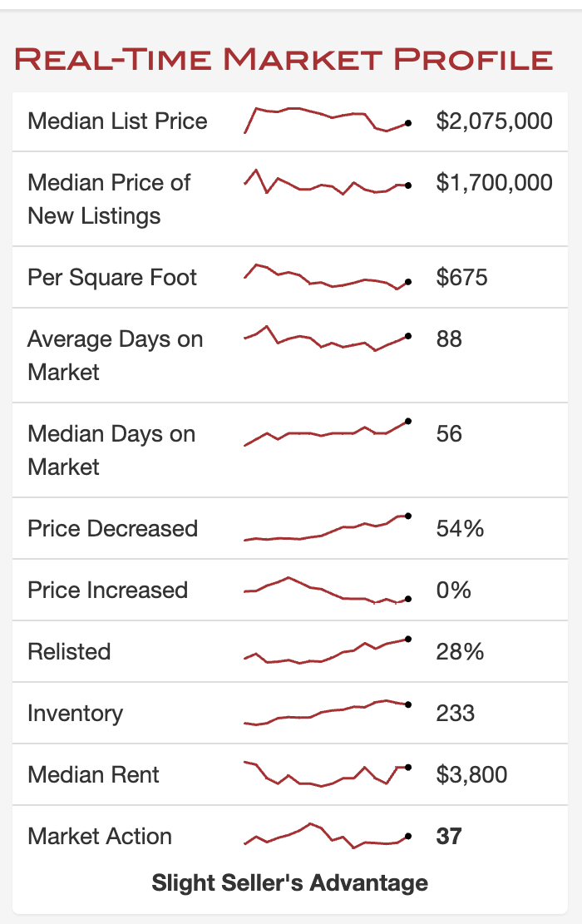Click the Inventory trend sparkline
The height and width of the screenshot is (924, 582).
(x=327, y=713)
